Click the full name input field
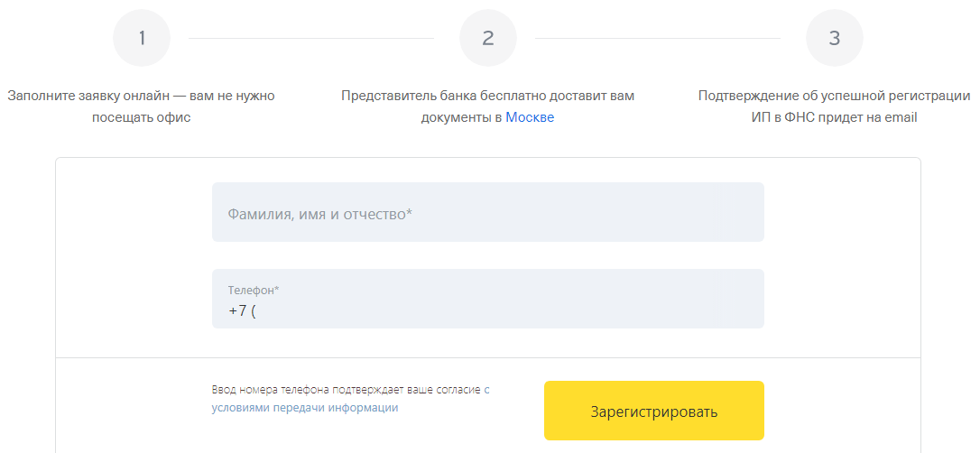The image size is (980, 453). [487, 212]
